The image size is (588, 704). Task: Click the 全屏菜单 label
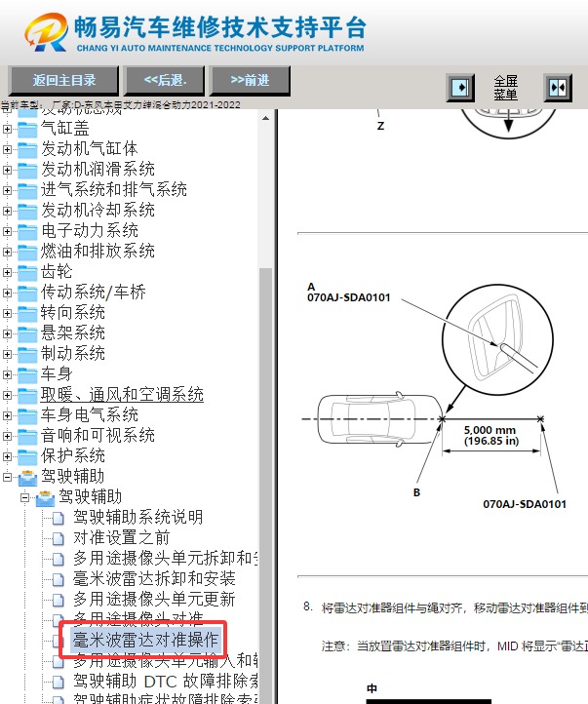[505, 88]
